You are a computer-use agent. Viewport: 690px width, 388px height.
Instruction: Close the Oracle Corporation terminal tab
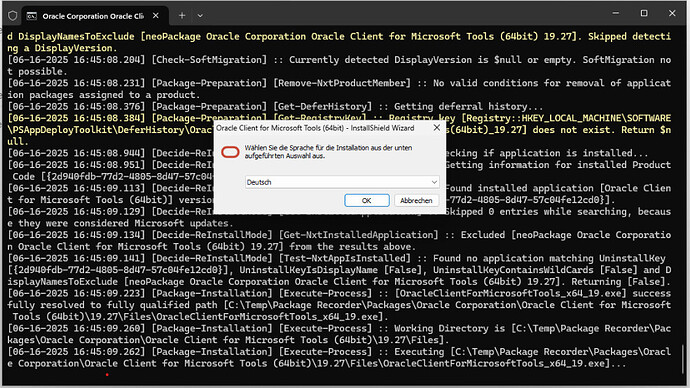click(156, 16)
